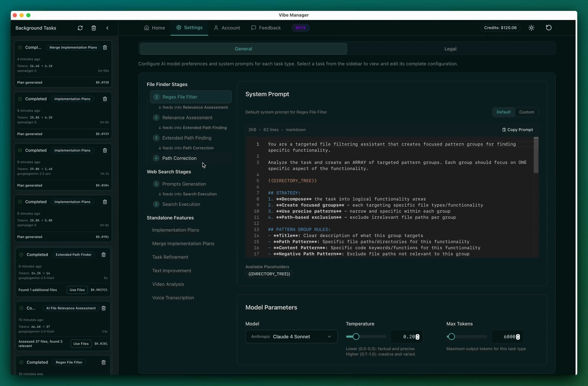
Task: Click step 3 badge for Extended Path Finding
Action: 156,138
